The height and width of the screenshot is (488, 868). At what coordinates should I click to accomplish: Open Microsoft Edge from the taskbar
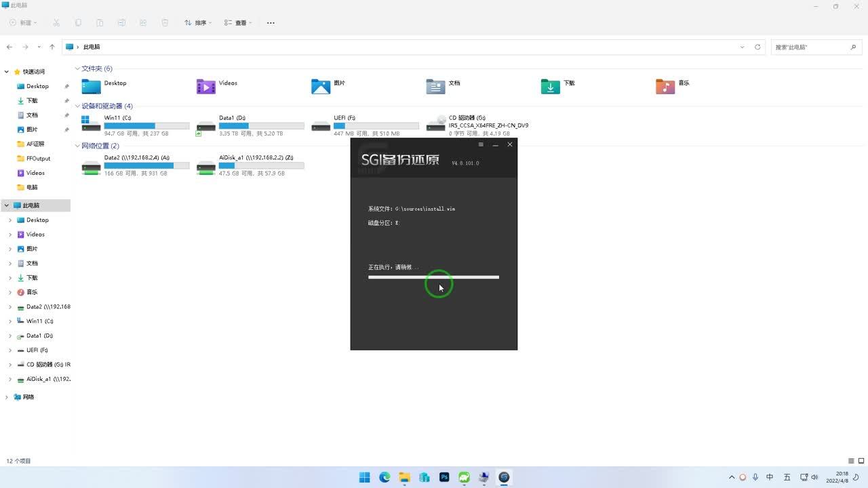pyautogui.click(x=384, y=477)
